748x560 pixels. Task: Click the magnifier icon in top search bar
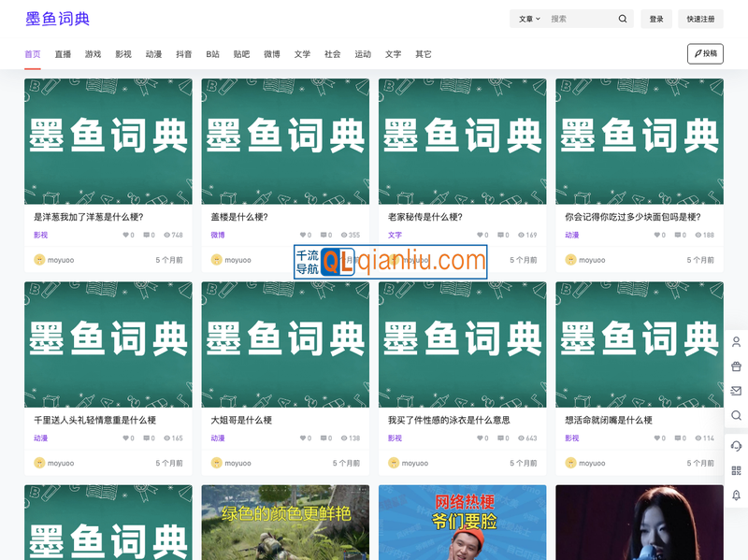click(x=623, y=18)
